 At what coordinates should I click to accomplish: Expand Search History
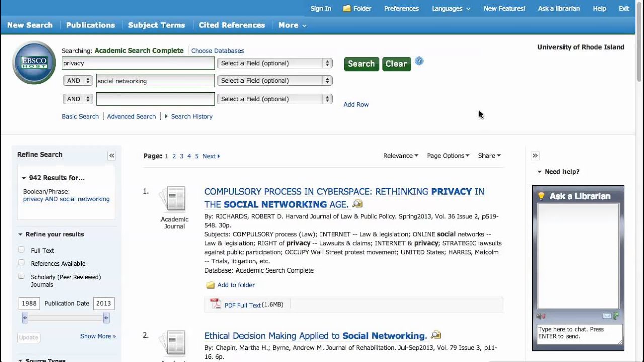click(189, 116)
